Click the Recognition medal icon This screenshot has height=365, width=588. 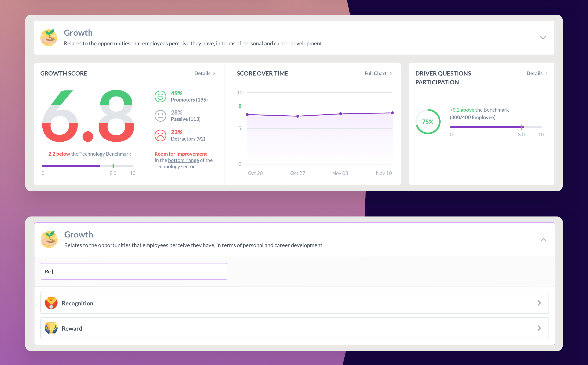pyautogui.click(x=51, y=303)
